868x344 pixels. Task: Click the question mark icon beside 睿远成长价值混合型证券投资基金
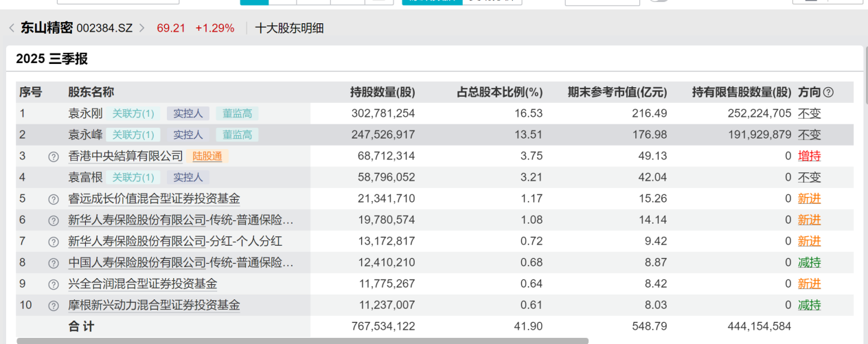click(x=54, y=199)
